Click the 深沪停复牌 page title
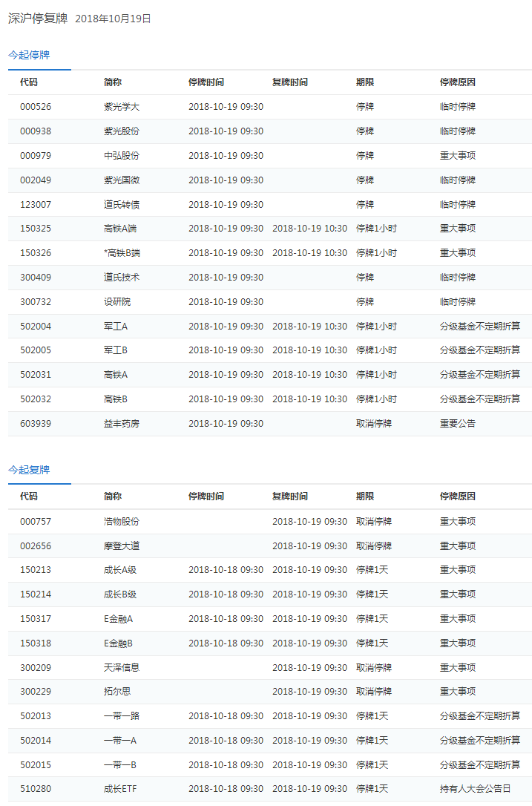This screenshot has height=806, width=532. click(38, 19)
